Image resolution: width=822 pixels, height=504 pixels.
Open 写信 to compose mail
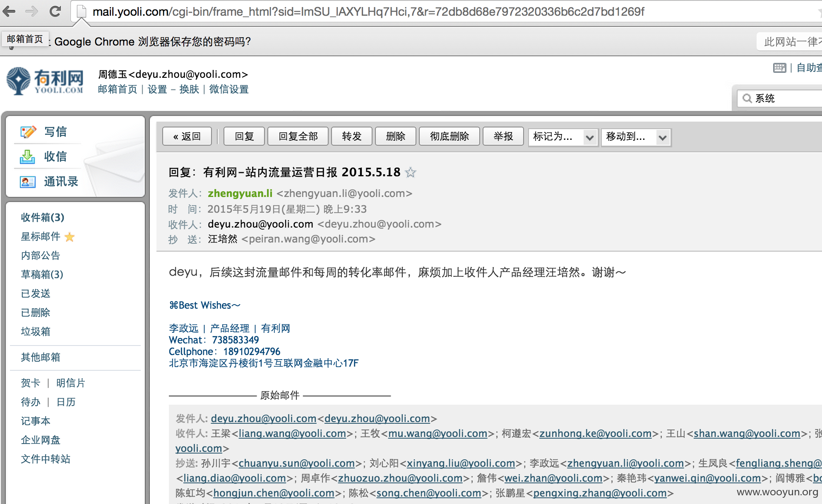(55, 132)
